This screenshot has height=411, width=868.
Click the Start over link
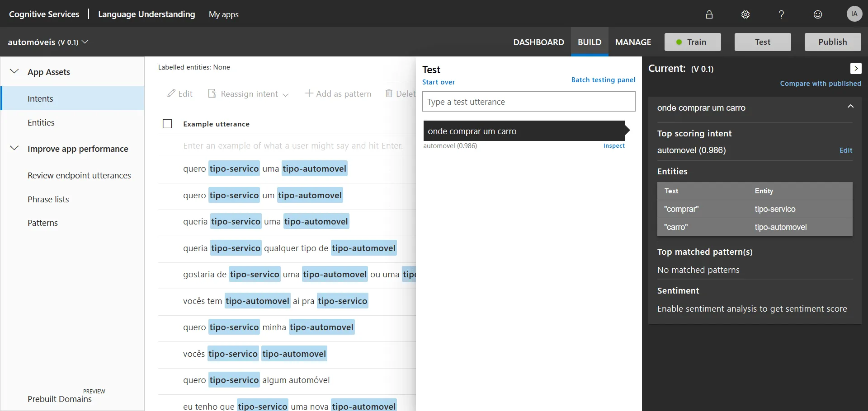(x=439, y=82)
